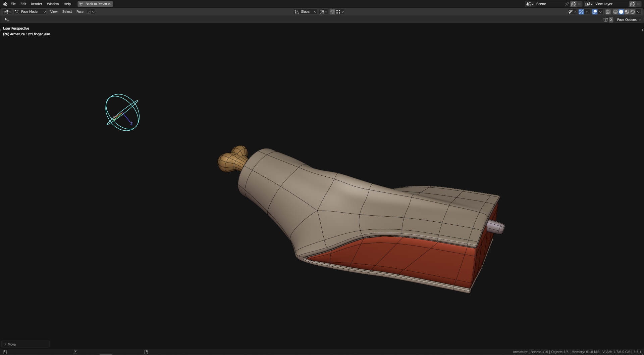
Task: Open the Window menu
Action: point(53,4)
